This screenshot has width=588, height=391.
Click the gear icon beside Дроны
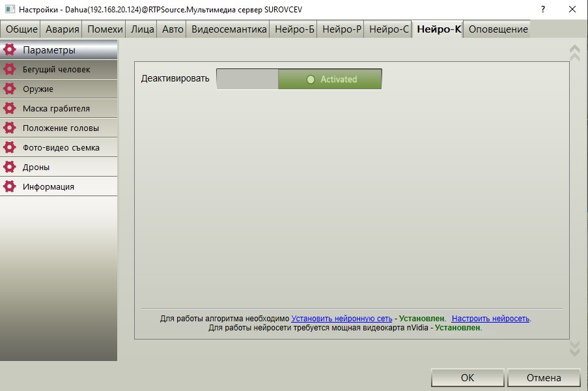(x=9, y=167)
